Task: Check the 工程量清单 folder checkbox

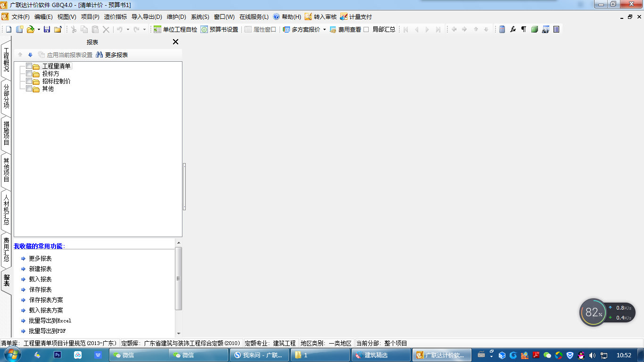Action: (x=29, y=66)
